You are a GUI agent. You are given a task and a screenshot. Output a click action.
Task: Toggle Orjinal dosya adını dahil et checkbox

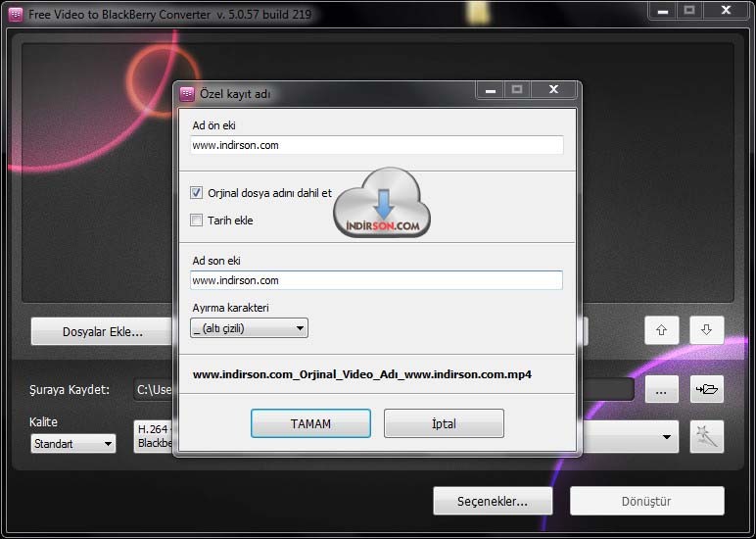(196, 193)
